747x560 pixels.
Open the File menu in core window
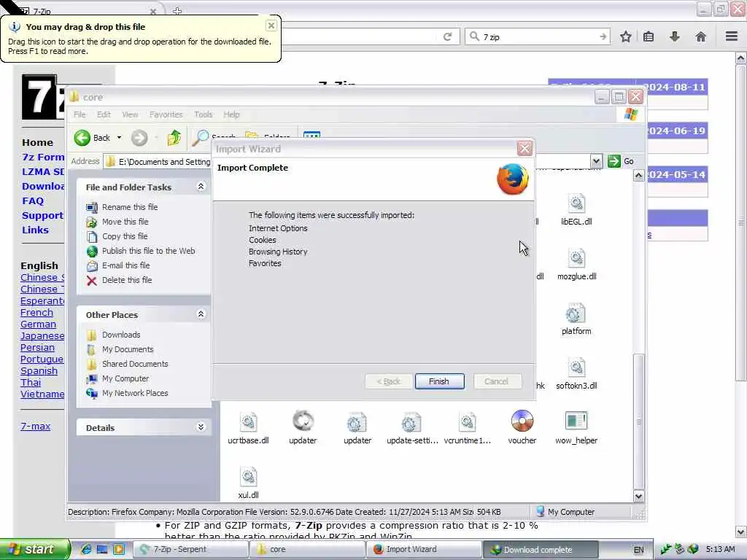[x=80, y=114]
